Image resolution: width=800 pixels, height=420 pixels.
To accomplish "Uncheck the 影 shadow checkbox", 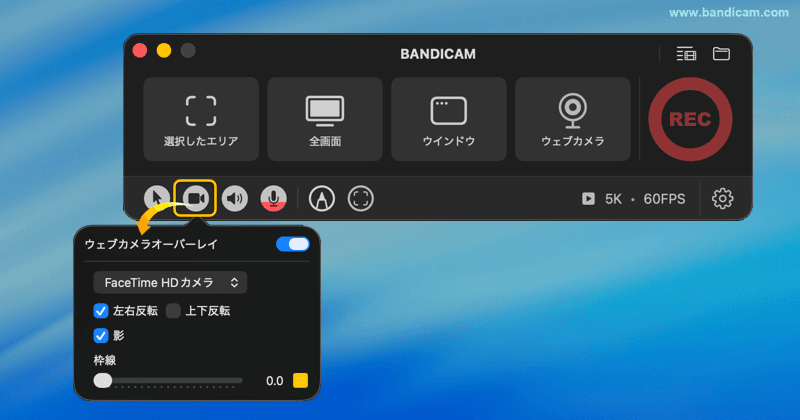I will pos(101,336).
